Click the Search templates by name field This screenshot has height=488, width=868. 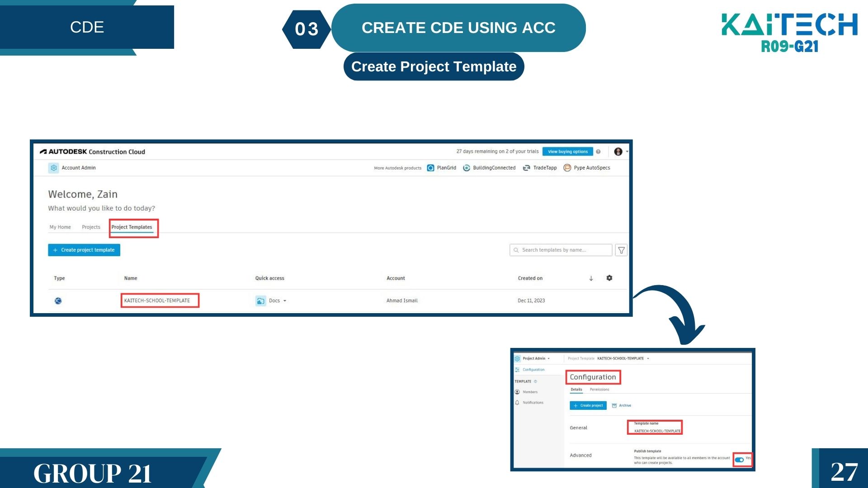point(561,250)
